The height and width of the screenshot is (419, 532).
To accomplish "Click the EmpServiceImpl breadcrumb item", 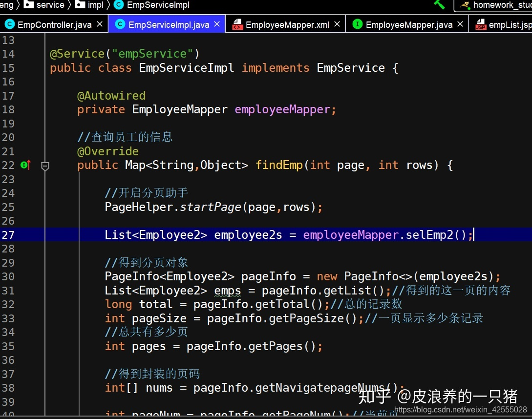I will 158,5.
